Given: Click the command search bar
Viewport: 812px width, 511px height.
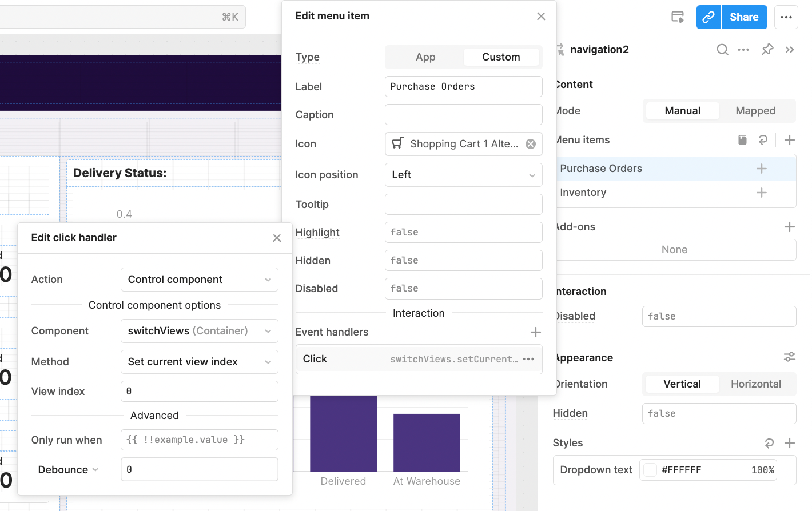Looking at the screenshot, I should point(122,17).
